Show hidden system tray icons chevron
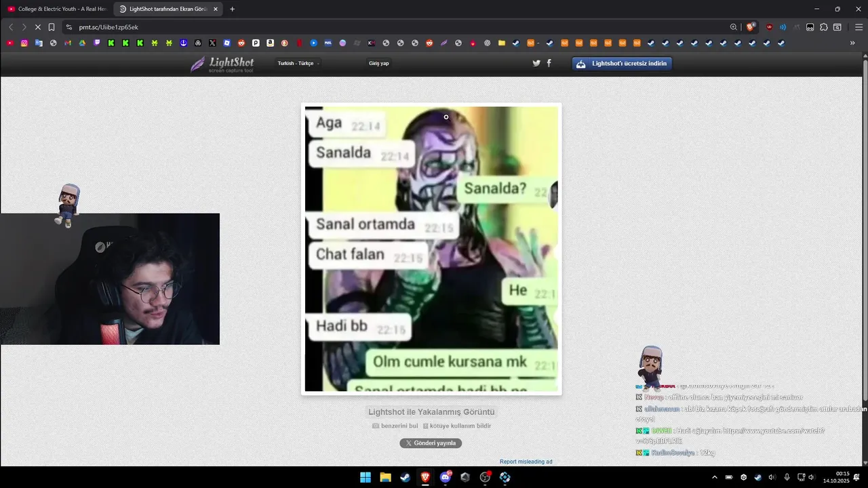The image size is (868, 488). 714,477
